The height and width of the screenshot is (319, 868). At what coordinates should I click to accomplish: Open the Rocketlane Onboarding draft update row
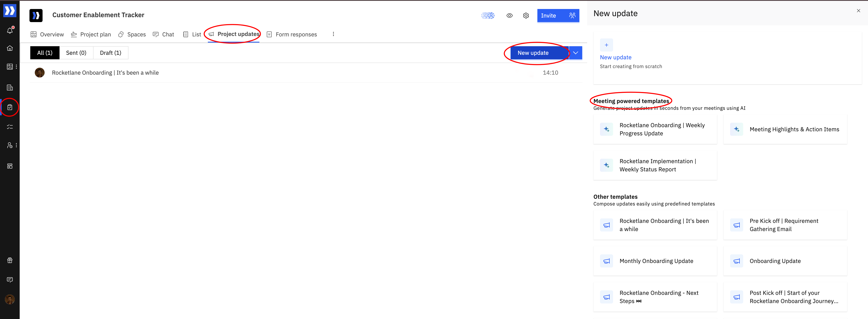point(105,73)
